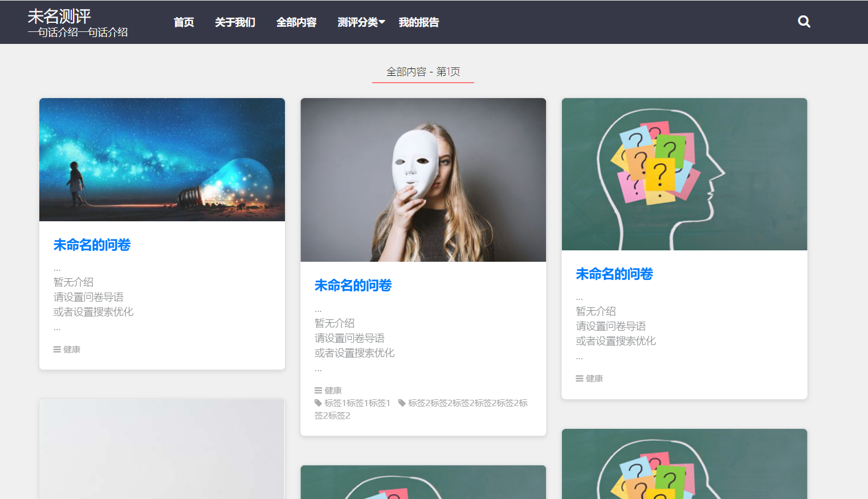Click the list icon beside 健康 in top-row chalkboard head card
This screenshot has height=499, width=868.
pyautogui.click(x=580, y=379)
